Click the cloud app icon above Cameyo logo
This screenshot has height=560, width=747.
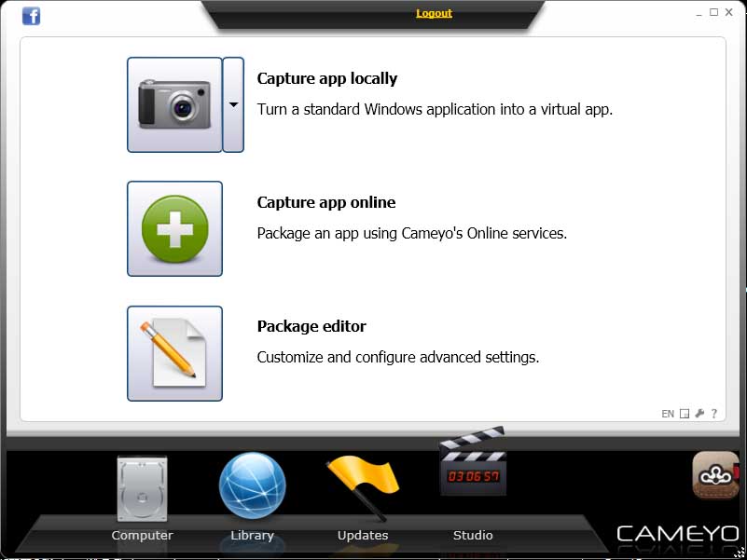point(715,475)
